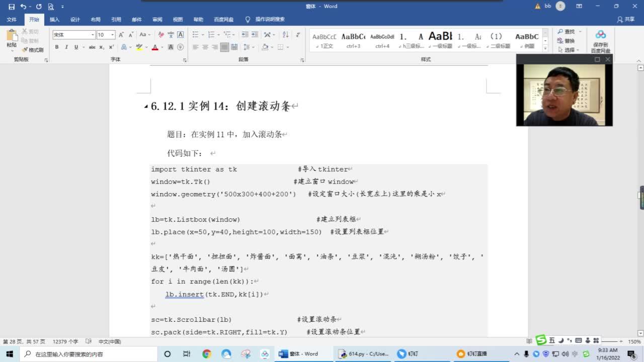Image resolution: width=644 pixels, height=362 pixels.
Task: Toggle Underline formatting
Action: point(76,47)
